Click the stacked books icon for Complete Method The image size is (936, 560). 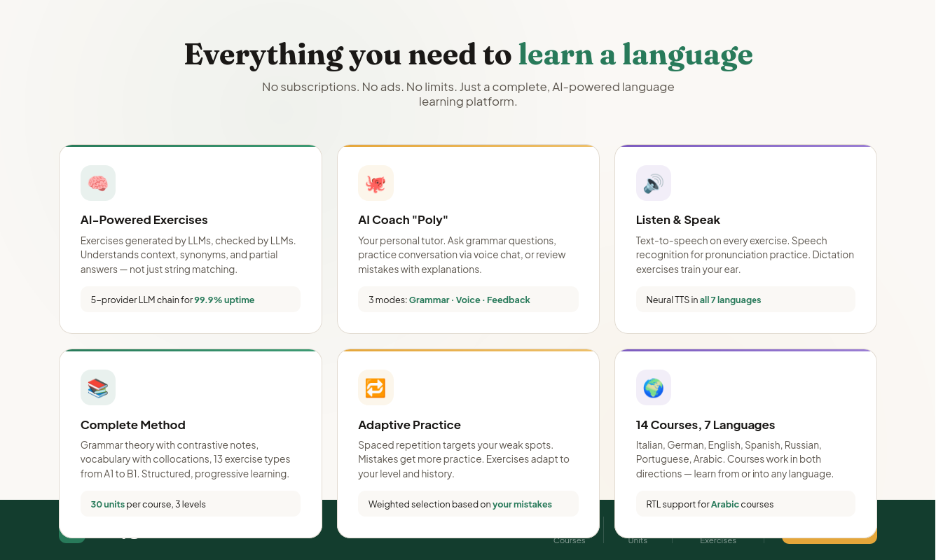(x=97, y=387)
